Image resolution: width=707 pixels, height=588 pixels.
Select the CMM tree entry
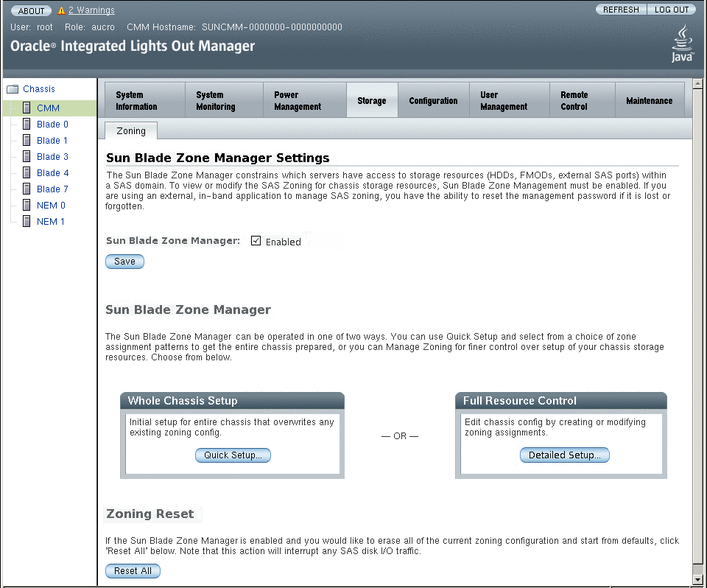point(49,108)
